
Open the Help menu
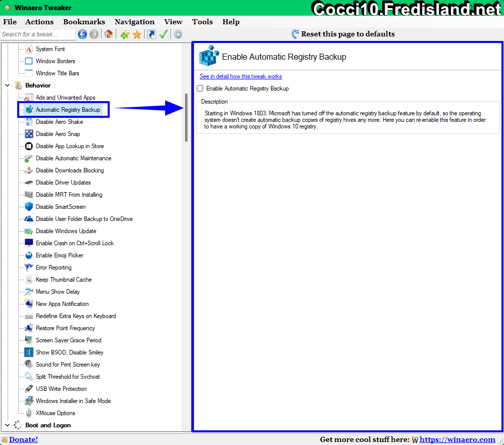231,22
